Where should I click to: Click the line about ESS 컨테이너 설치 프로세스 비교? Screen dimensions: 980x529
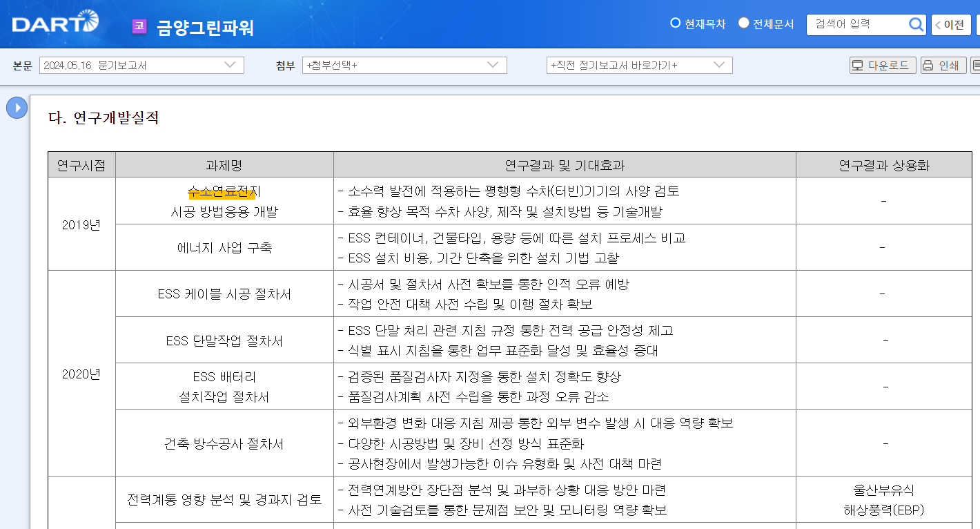click(511, 238)
